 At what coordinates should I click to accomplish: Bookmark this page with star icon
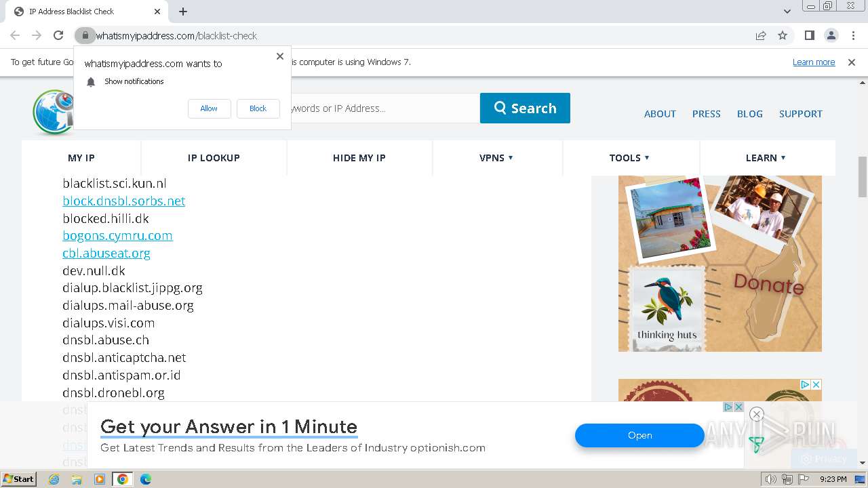783,35
